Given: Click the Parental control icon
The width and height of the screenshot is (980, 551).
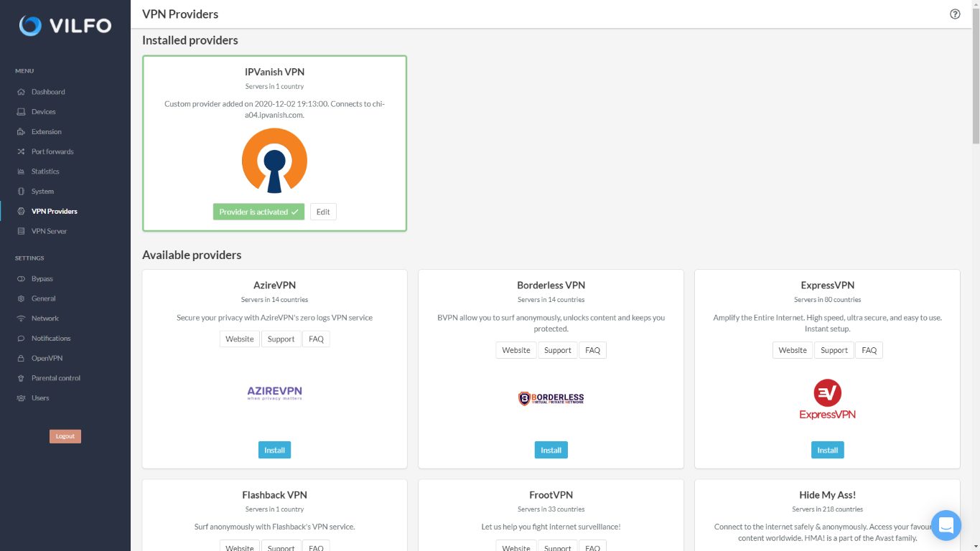Looking at the screenshot, I should coord(22,378).
